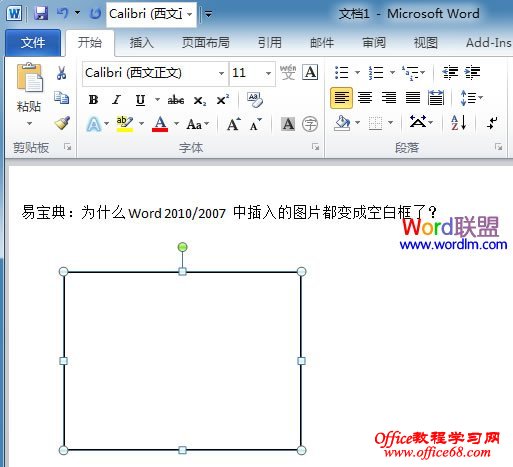Viewport: 513px width, 467px height.
Task: Open the Add-Ins tab
Action: (x=488, y=43)
